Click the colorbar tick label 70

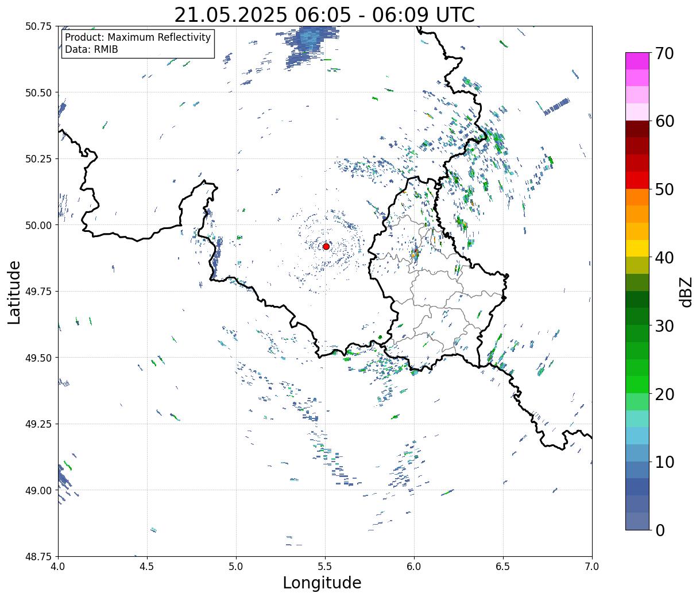tap(665, 53)
